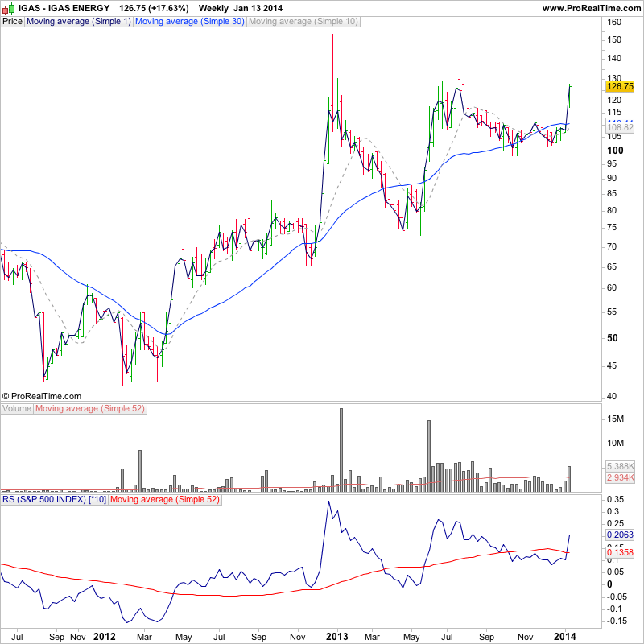Click the bold 100 price axis label

pyautogui.click(x=615, y=151)
